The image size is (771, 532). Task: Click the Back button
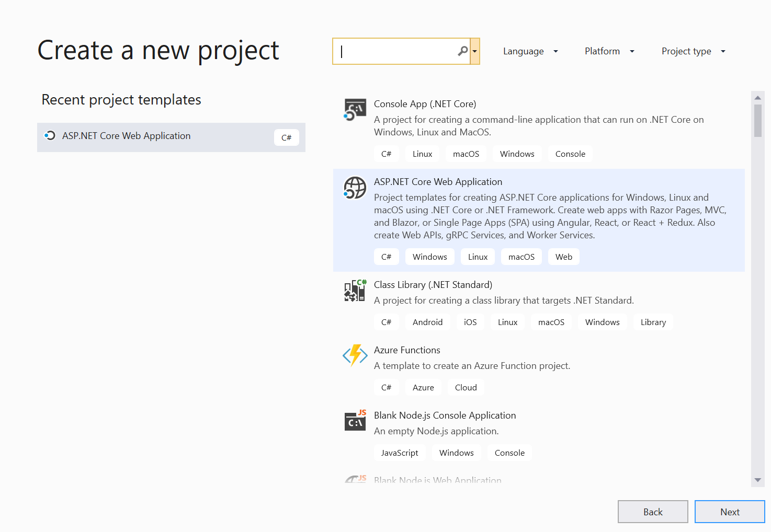coord(653,512)
